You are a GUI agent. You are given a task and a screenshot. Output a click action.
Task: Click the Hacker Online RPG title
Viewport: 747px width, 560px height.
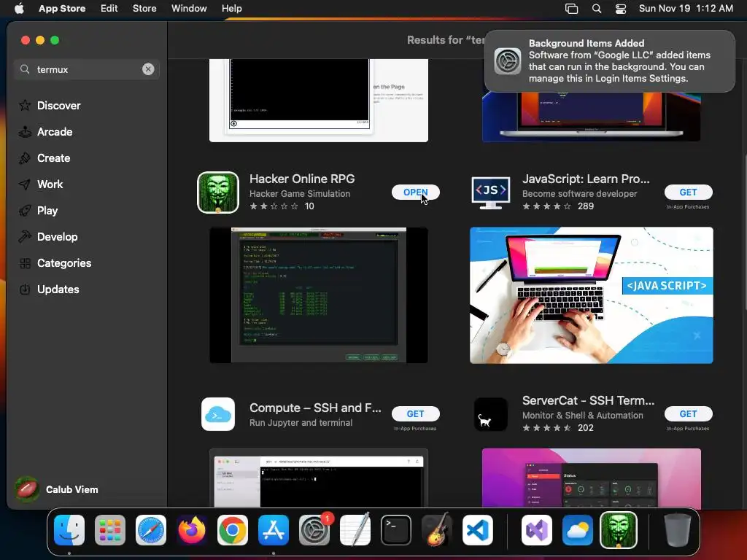click(x=302, y=179)
